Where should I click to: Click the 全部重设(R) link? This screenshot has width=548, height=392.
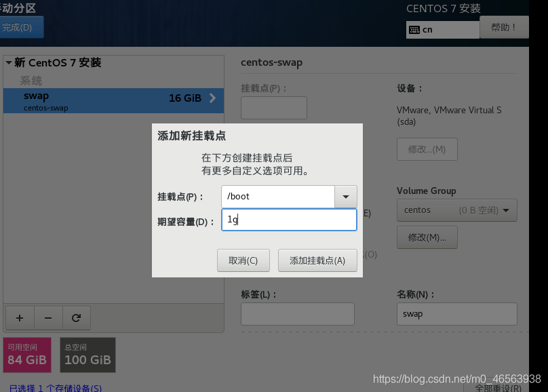pos(498,387)
